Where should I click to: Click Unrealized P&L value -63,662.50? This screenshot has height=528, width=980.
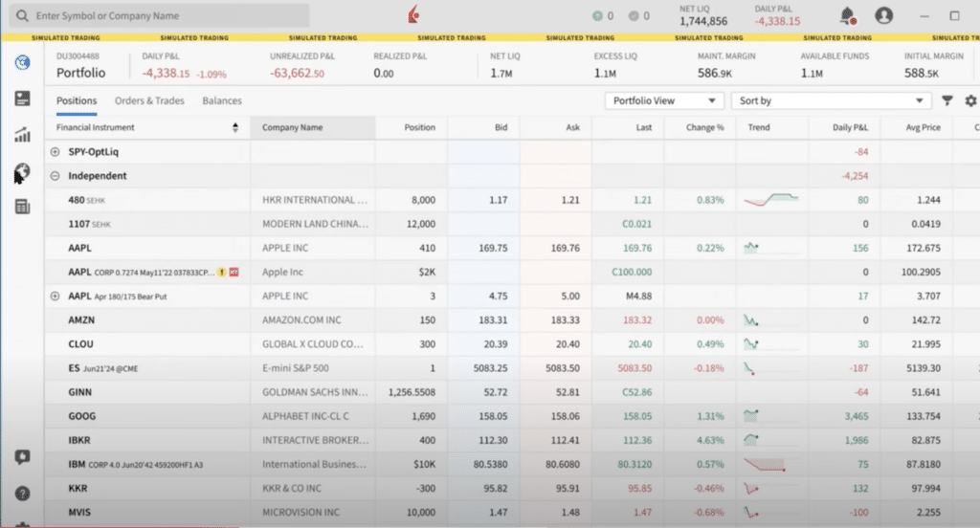tap(297, 73)
